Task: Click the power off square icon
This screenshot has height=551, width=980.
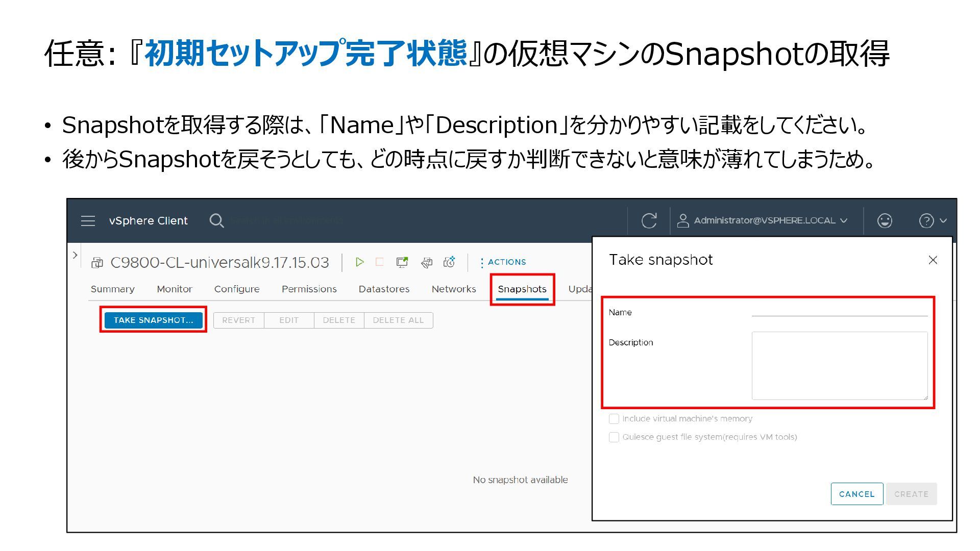Action: [379, 262]
